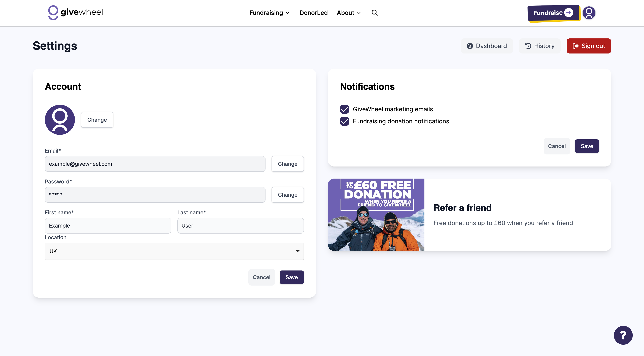Click the search magnifier icon
This screenshot has height=356, width=644.
tap(374, 12)
